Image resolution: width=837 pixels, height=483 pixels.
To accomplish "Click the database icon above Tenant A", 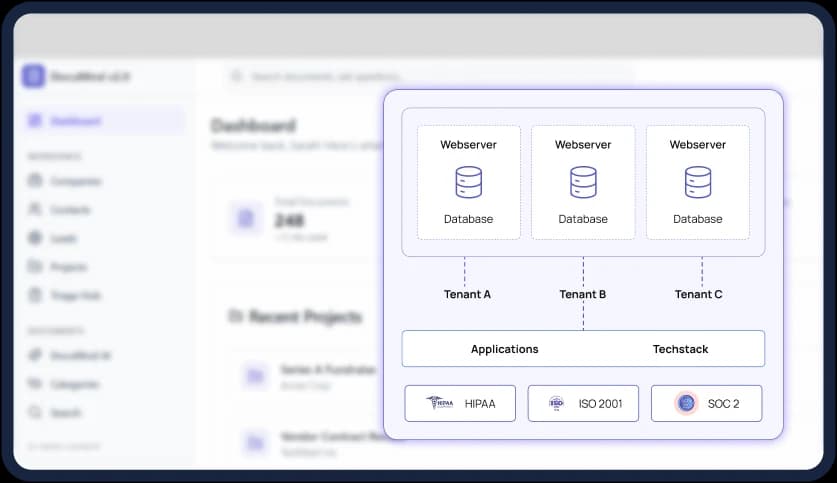I will click(469, 183).
